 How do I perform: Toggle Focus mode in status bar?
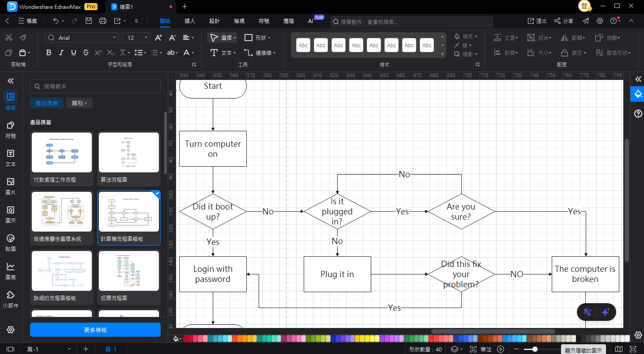click(481, 349)
